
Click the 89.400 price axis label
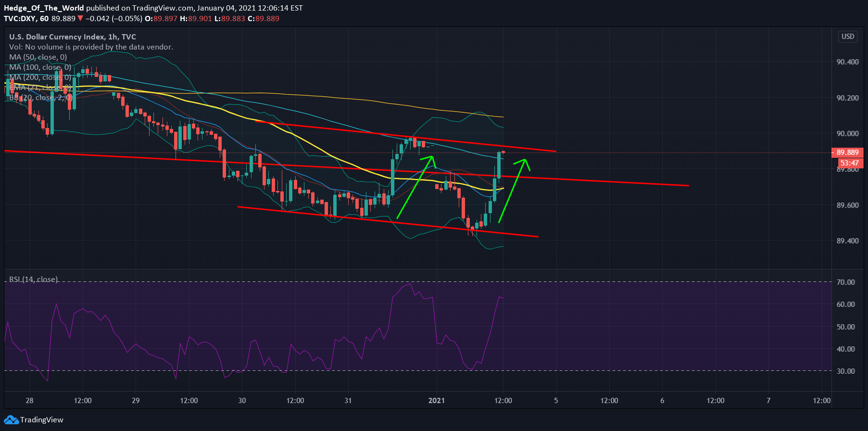pyautogui.click(x=847, y=241)
